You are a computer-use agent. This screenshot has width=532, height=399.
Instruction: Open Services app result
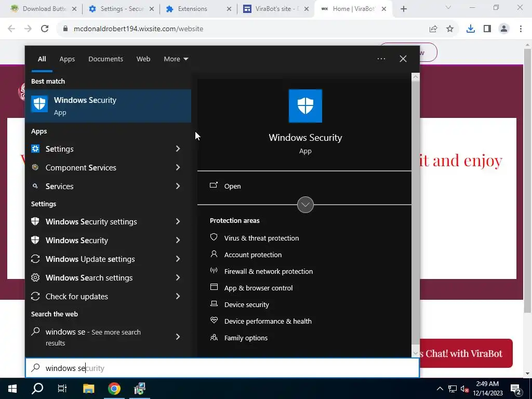(x=98, y=186)
